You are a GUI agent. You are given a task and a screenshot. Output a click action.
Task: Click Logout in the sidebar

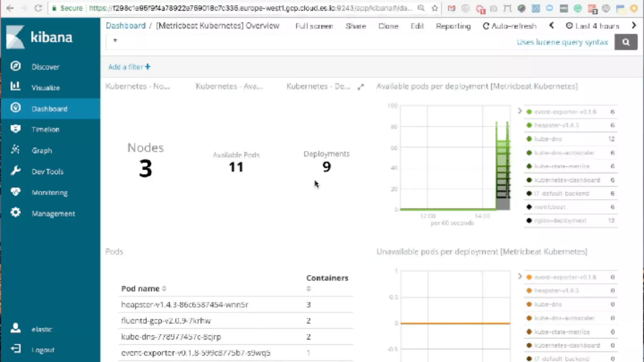[x=42, y=350]
